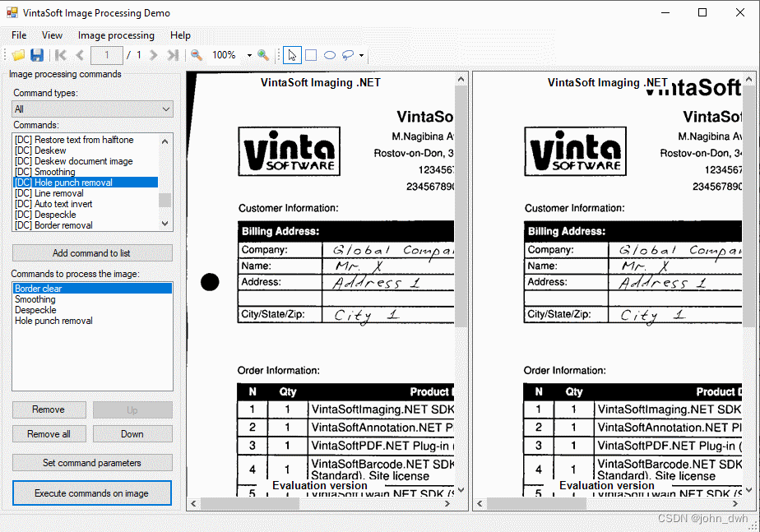Screen dimensions: 760x532
Task: Go to the last page icon
Action: pyautogui.click(x=172, y=55)
